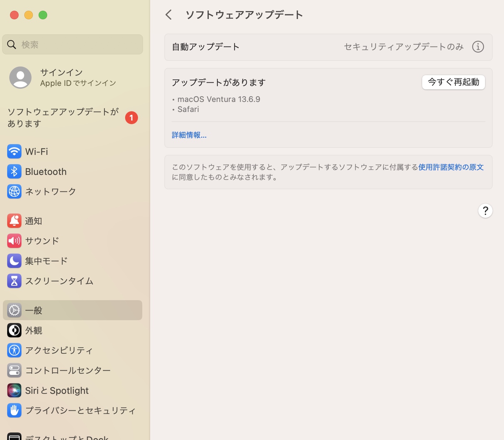This screenshot has width=504, height=440.
Task: Select the 集中モード moon icon
Action: 14,261
